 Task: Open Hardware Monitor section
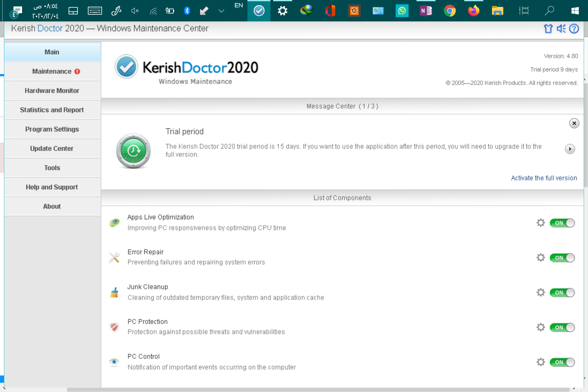tap(52, 91)
